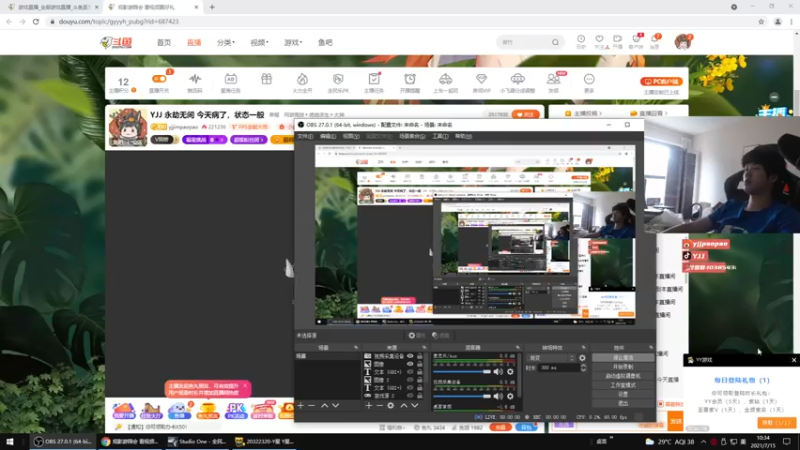Image resolution: width=800 pixels, height=450 pixels.
Task: Click the 启动虚拟摄像机 button
Action: tap(623, 376)
